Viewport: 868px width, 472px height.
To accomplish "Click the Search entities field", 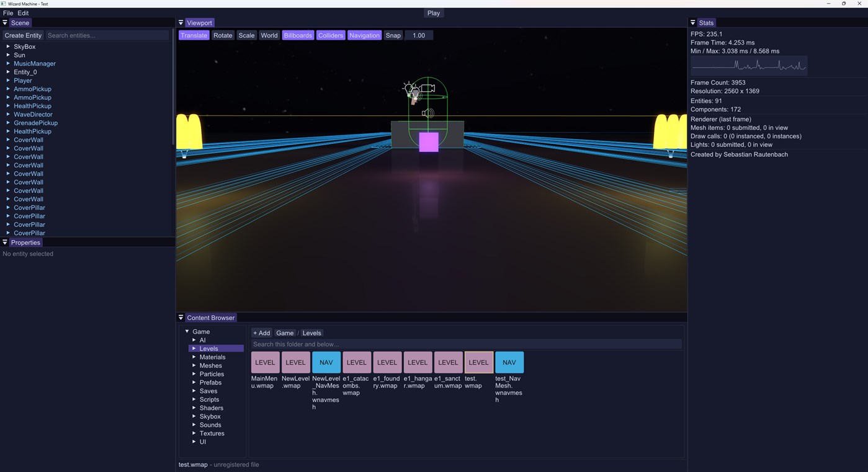I will [x=107, y=35].
